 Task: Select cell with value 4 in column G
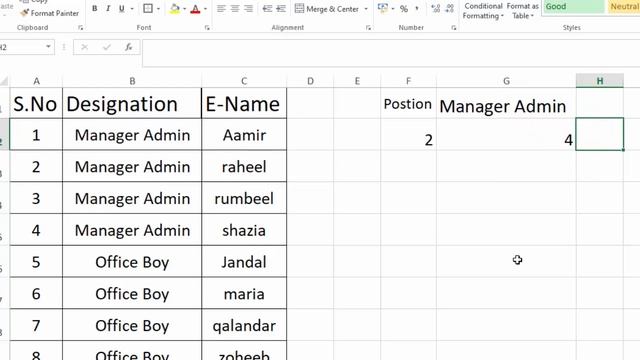tap(506, 135)
